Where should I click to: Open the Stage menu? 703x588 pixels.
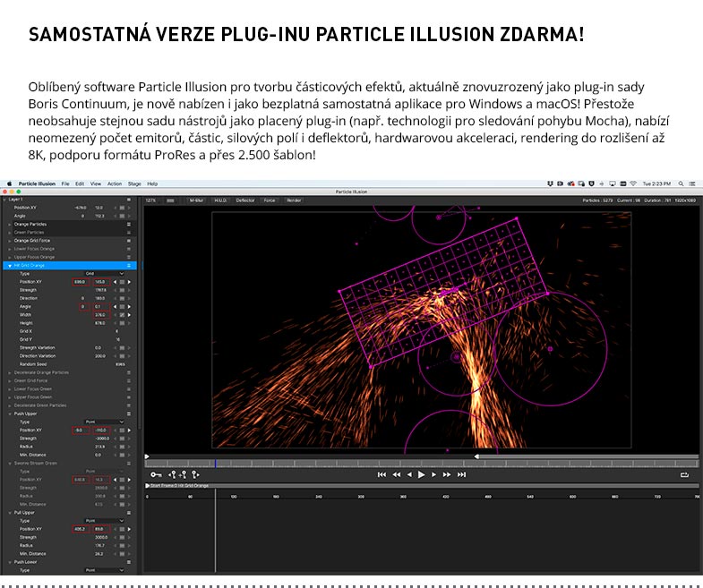pyautogui.click(x=134, y=183)
